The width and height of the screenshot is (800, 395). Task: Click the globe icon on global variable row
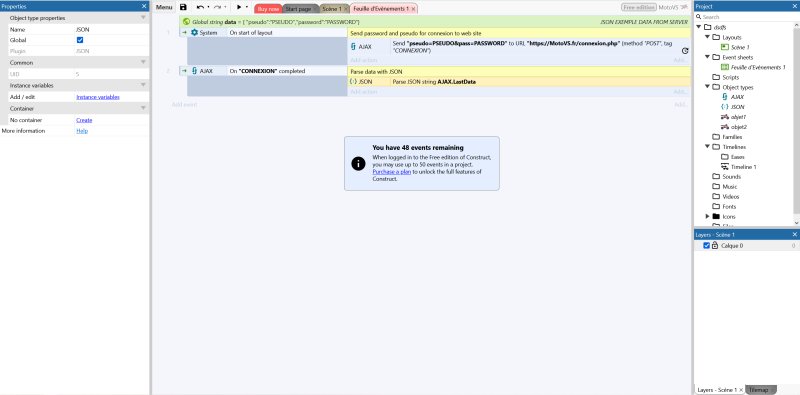point(187,22)
